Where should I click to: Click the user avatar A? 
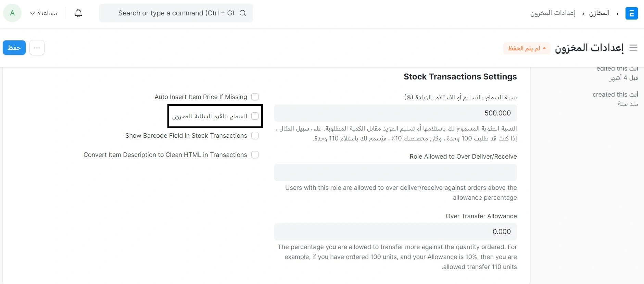(12, 13)
